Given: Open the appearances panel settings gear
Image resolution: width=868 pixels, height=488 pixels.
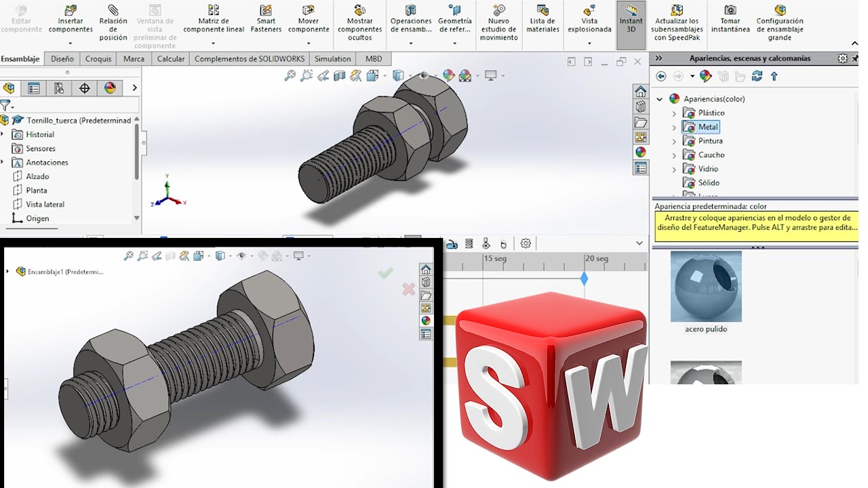Looking at the screenshot, I should [842, 58].
